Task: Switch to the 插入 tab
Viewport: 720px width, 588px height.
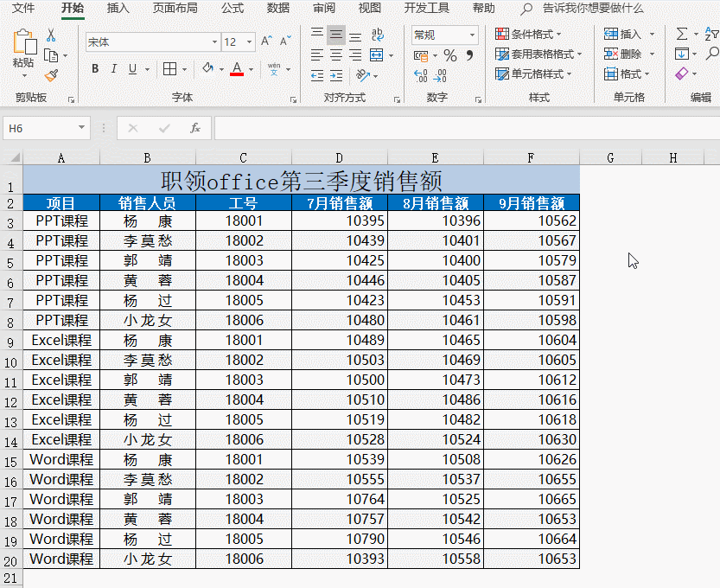Action: [118, 9]
